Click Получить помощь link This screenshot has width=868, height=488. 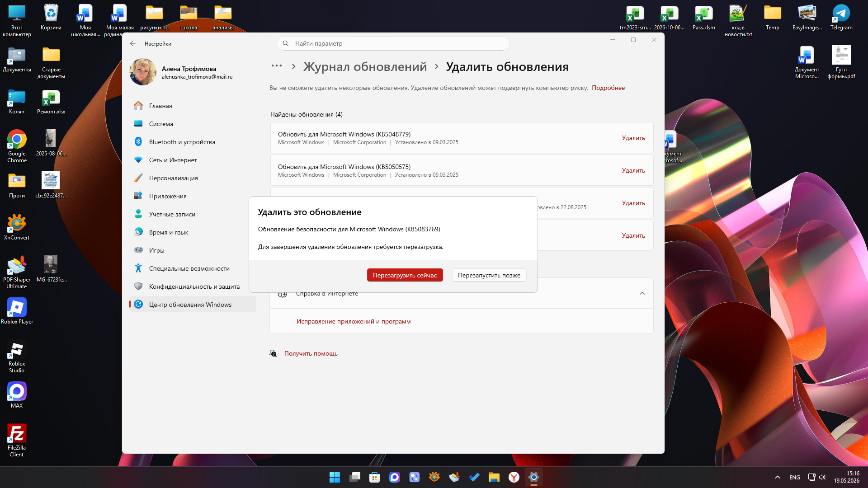tap(311, 353)
